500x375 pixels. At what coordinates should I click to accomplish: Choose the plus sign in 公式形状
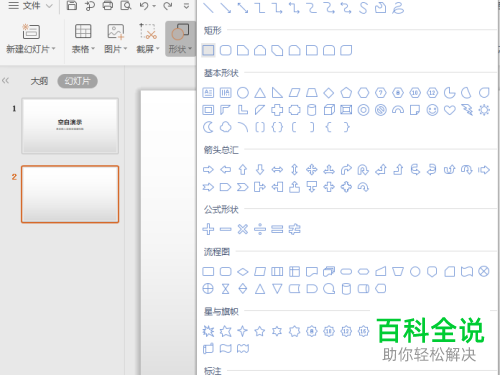tap(208, 229)
